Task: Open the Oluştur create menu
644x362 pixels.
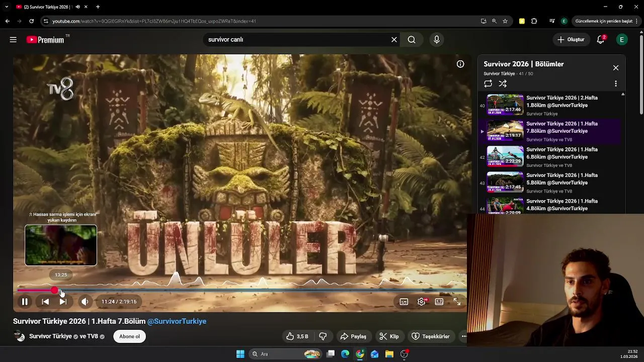Action: click(571, 40)
